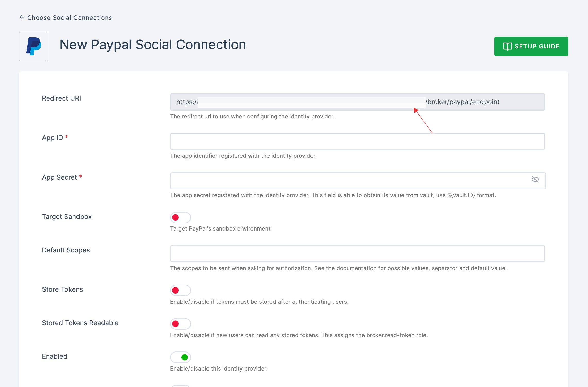
Task: Disable the Enabled toggle
Action: pyautogui.click(x=180, y=357)
